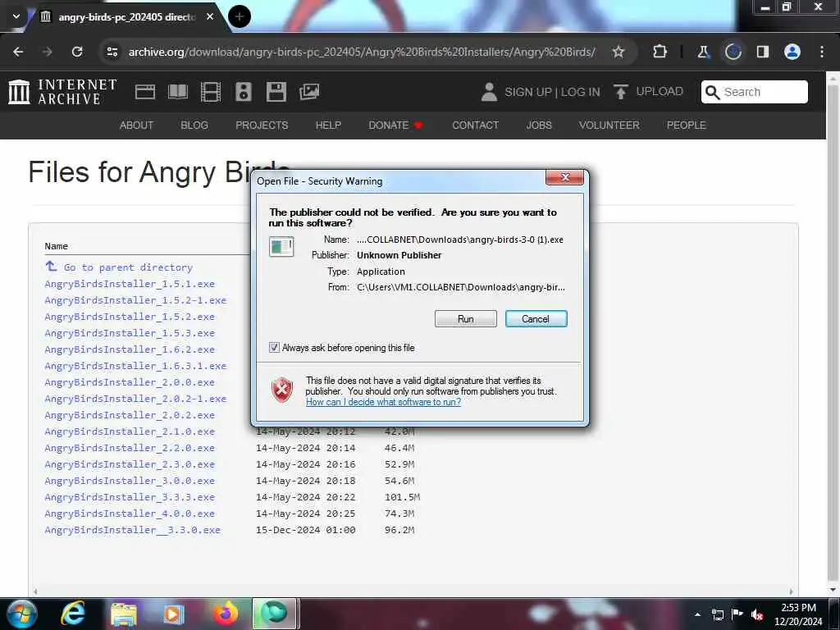Open the browser extensions puzzle icon

point(660,52)
